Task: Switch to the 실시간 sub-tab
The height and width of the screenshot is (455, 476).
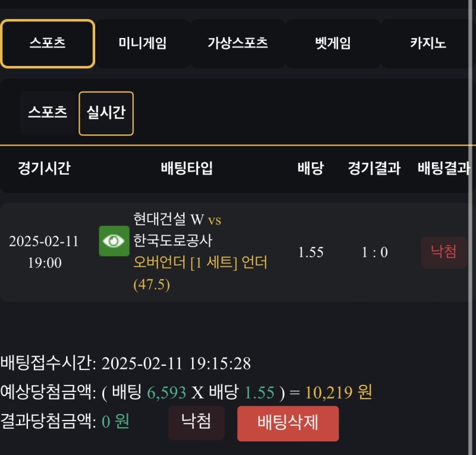Action: tap(106, 113)
